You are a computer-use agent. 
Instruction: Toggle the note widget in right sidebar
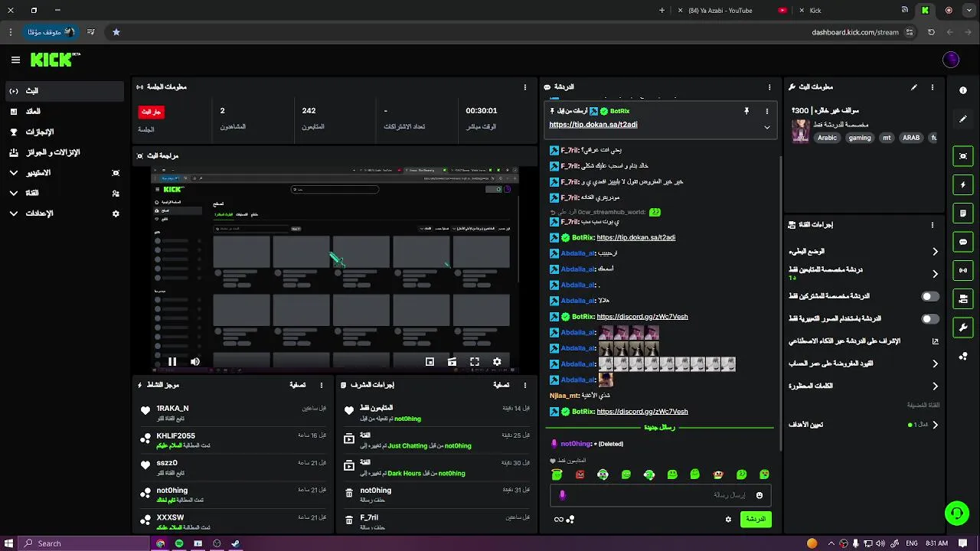pyautogui.click(x=963, y=214)
